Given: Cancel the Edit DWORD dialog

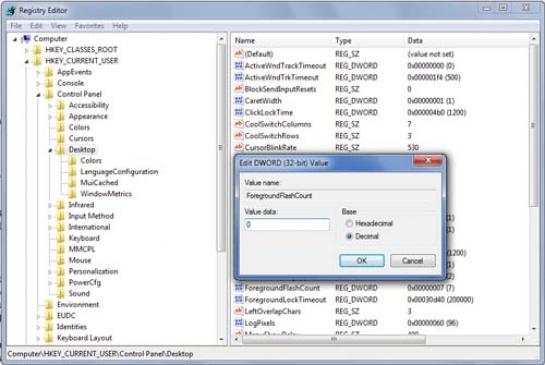Looking at the screenshot, I should pyautogui.click(x=413, y=261).
